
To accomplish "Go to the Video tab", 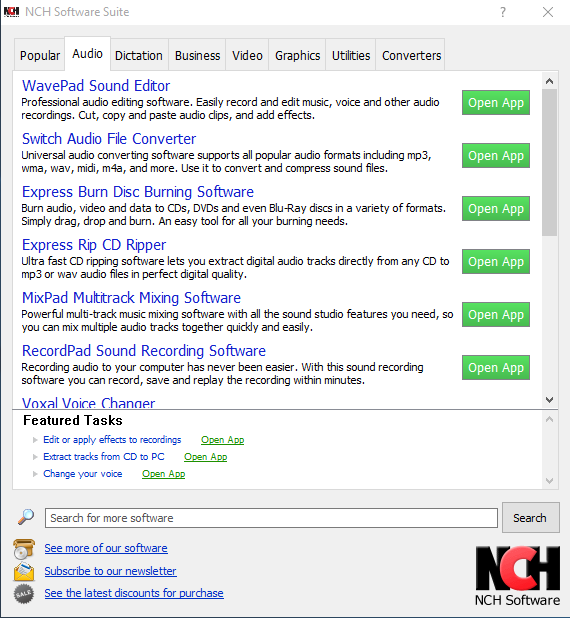I will pyautogui.click(x=247, y=55).
